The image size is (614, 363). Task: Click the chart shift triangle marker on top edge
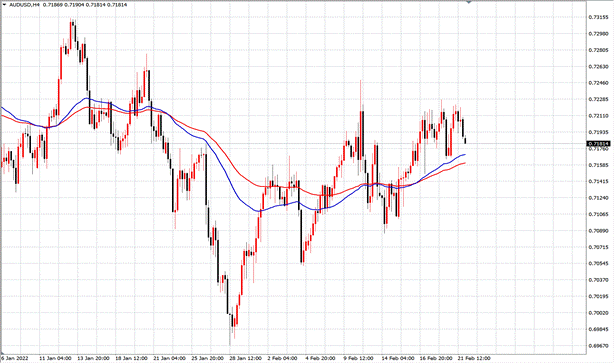pos(468,2)
